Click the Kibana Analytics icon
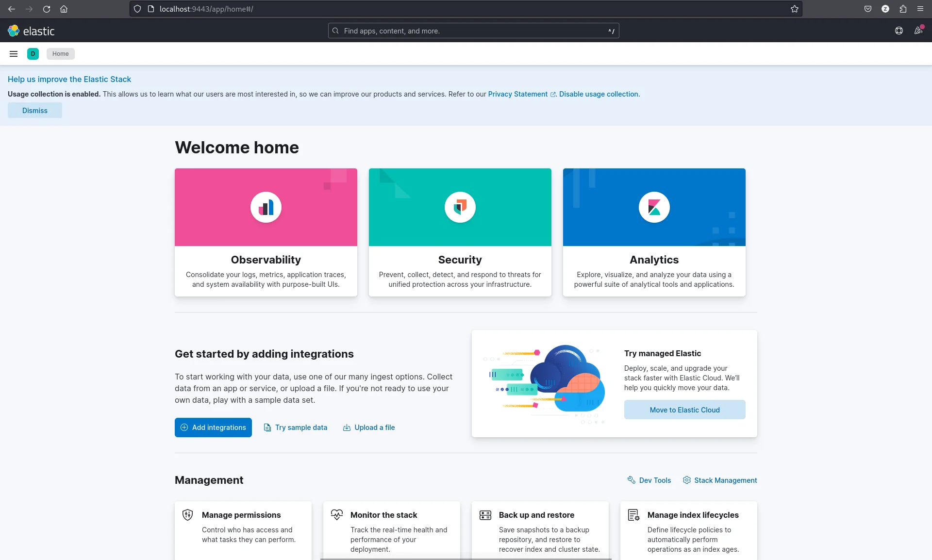 click(654, 207)
